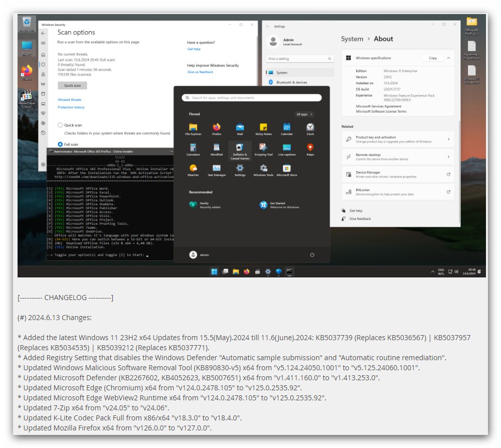Open Microsoft Software License Terms link
Viewport: 501px width, 448px height.
click(381, 111)
